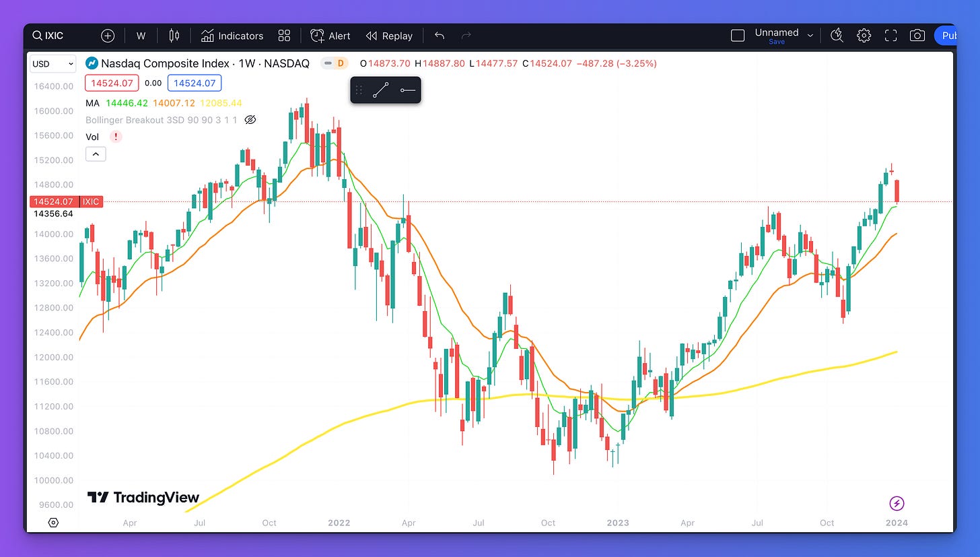Select the MA indicator legend label

pos(93,103)
